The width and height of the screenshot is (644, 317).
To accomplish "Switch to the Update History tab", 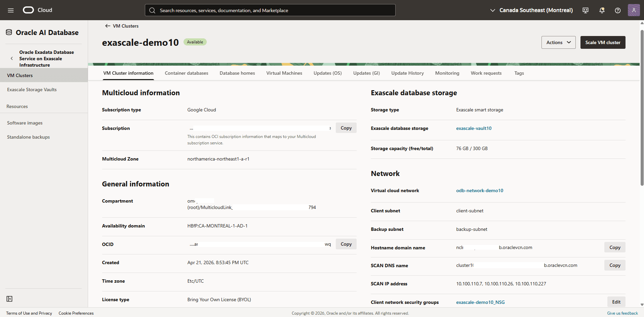I will click(x=407, y=73).
